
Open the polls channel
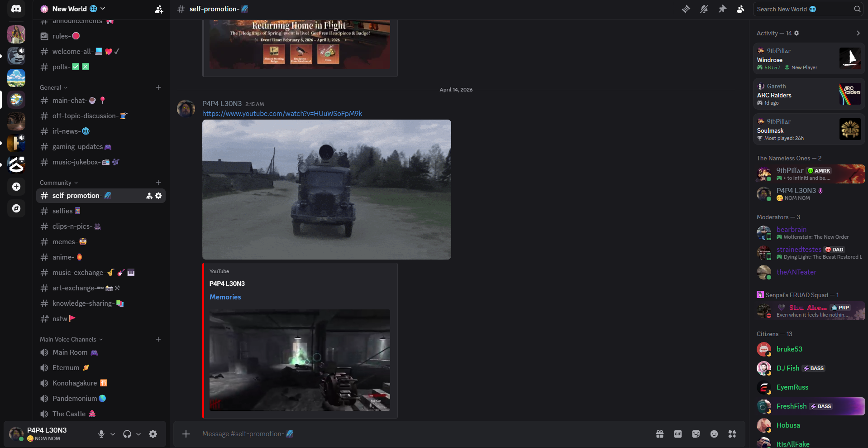[x=101, y=67]
